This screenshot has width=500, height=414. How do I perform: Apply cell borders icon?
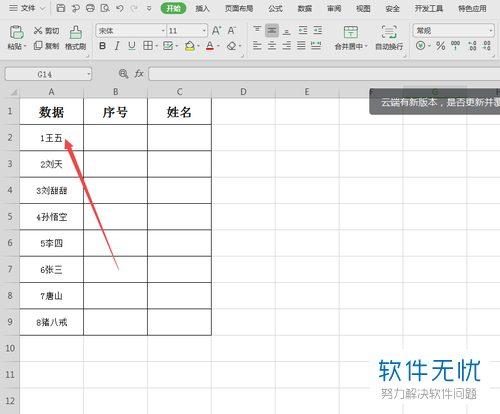(148, 46)
